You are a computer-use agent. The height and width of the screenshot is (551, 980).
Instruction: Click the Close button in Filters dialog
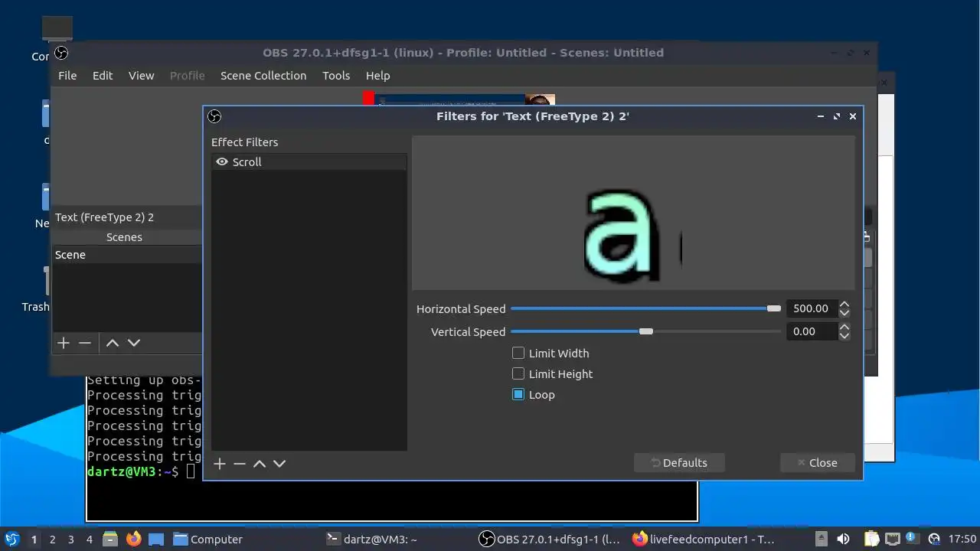818,463
